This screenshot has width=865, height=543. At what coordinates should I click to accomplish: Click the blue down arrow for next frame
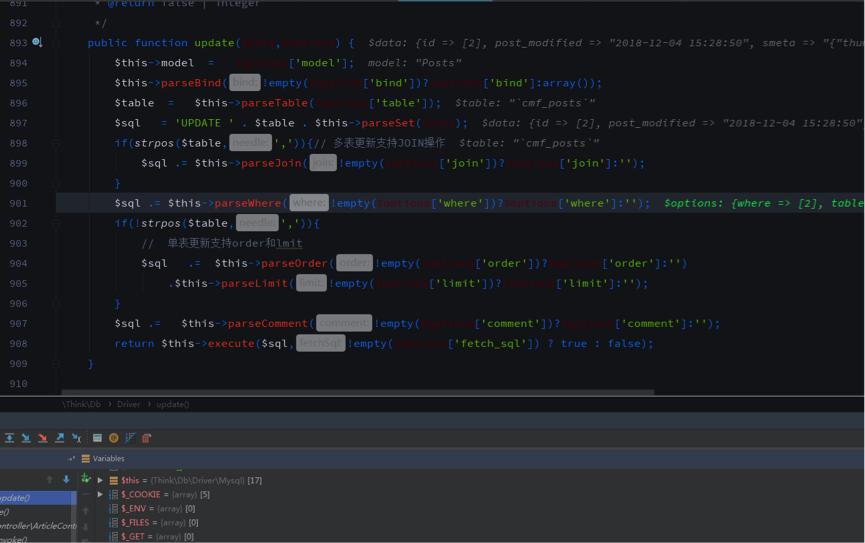(66, 480)
